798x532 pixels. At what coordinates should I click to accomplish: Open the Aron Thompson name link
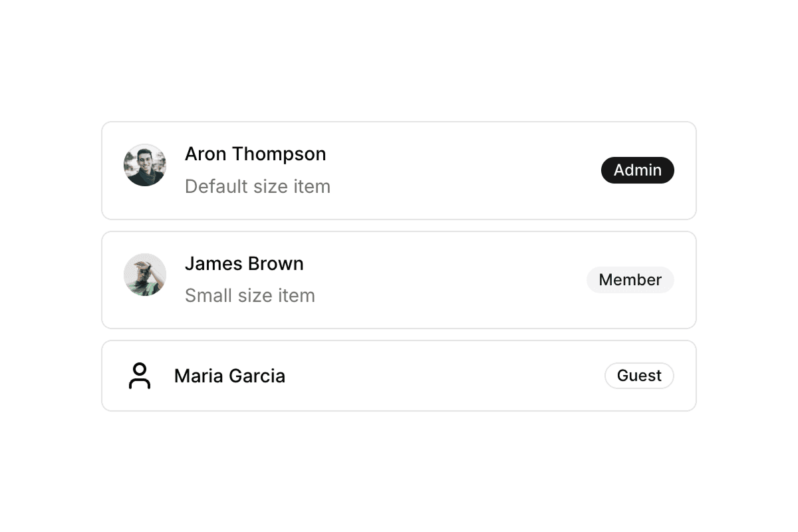255,154
